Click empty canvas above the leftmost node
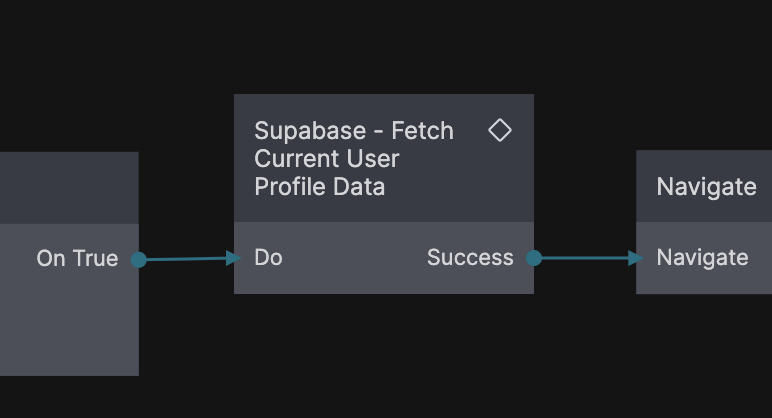This screenshot has height=418, width=772. [x=65, y=80]
